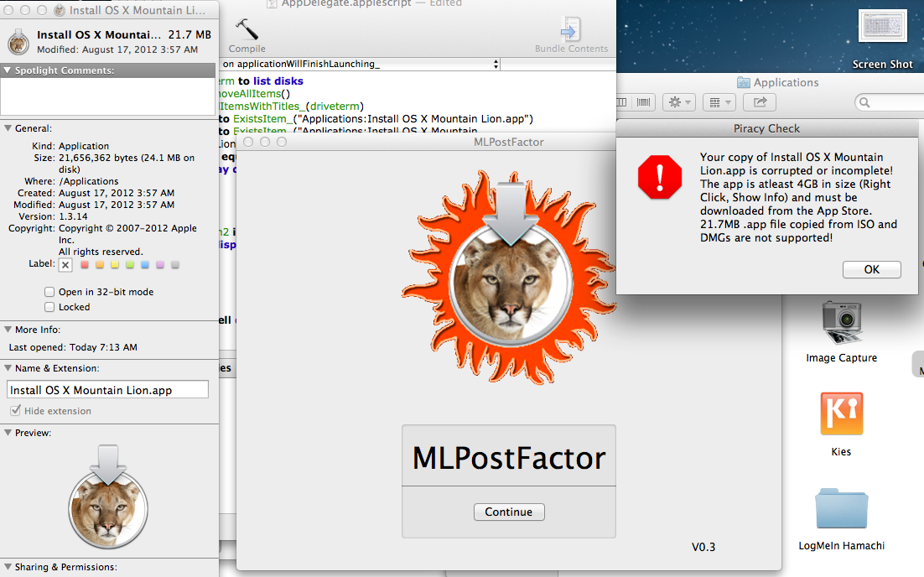Switch Finder to column view

(x=621, y=102)
